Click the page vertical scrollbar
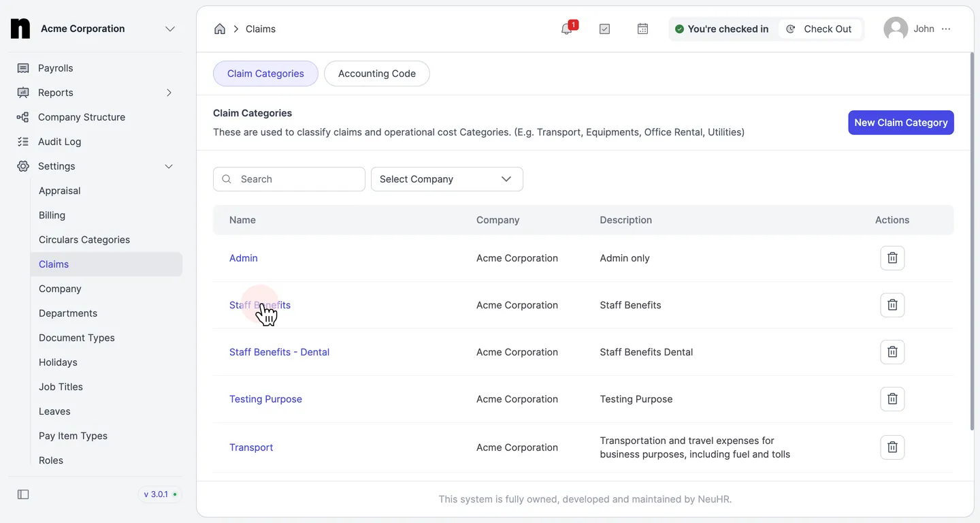Image resolution: width=980 pixels, height=523 pixels. click(972, 242)
